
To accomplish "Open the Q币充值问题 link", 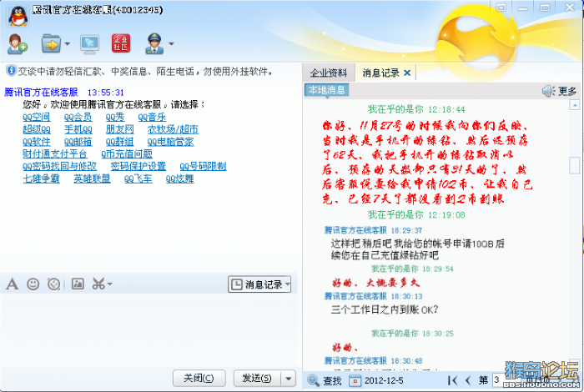I will pyautogui.click(x=127, y=153).
